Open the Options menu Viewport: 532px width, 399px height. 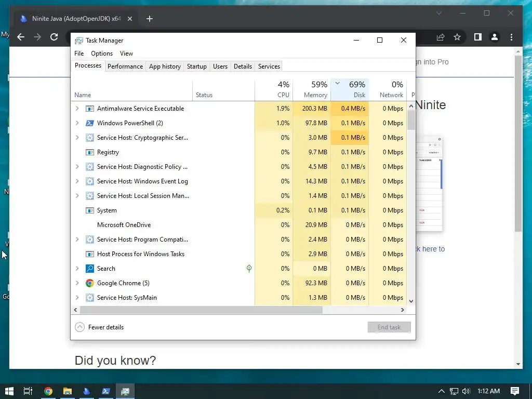click(102, 54)
